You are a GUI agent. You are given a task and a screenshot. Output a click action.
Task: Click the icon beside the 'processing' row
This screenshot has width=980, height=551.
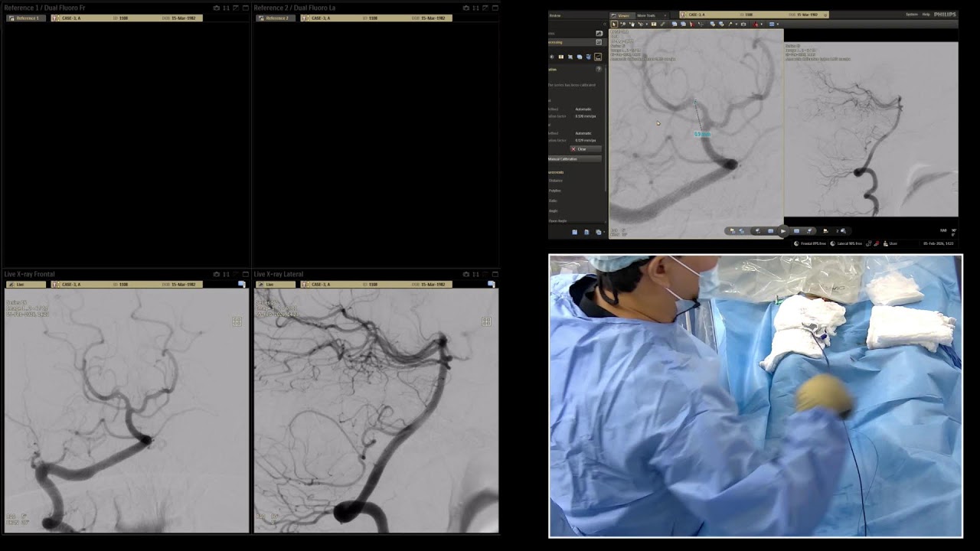pyautogui.click(x=599, y=42)
